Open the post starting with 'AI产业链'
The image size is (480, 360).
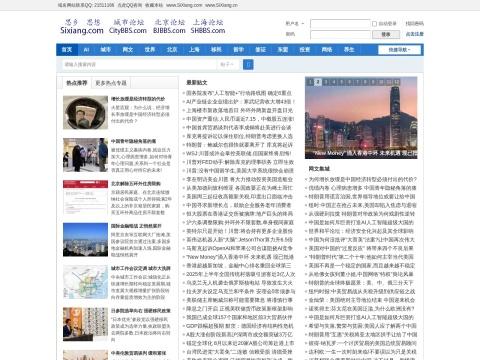(x=240, y=102)
